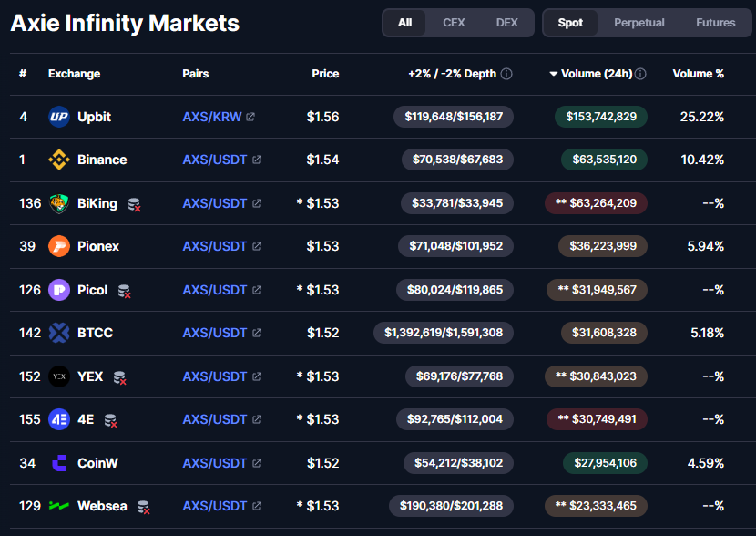This screenshot has width=756, height=536.
Task: Click external link icon on Binance AXS/USDT
Action: click(257, 160)
